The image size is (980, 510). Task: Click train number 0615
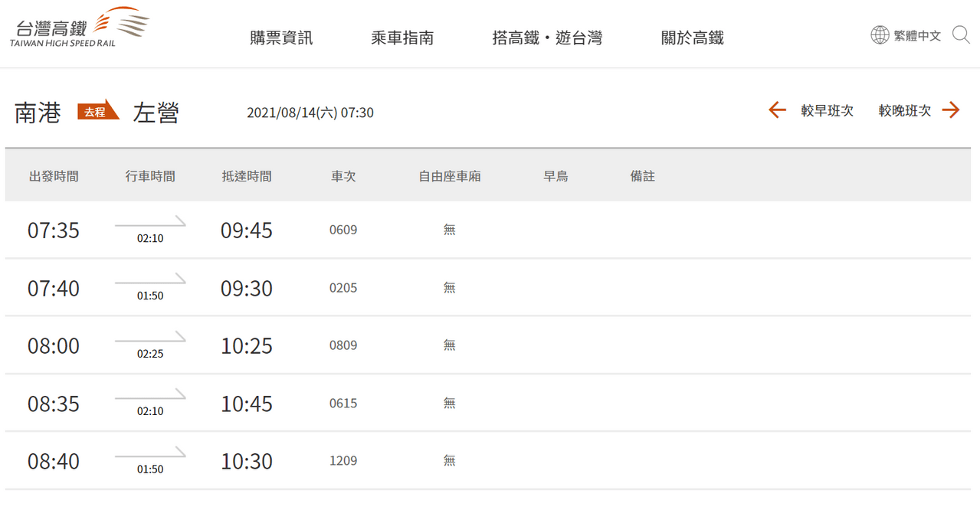tap(343, 404)
